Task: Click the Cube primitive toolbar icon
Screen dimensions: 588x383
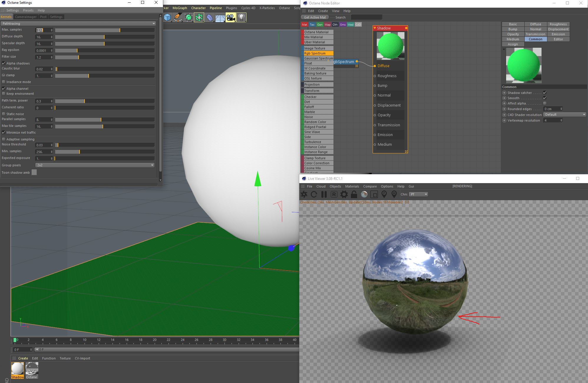Action: 167,18
